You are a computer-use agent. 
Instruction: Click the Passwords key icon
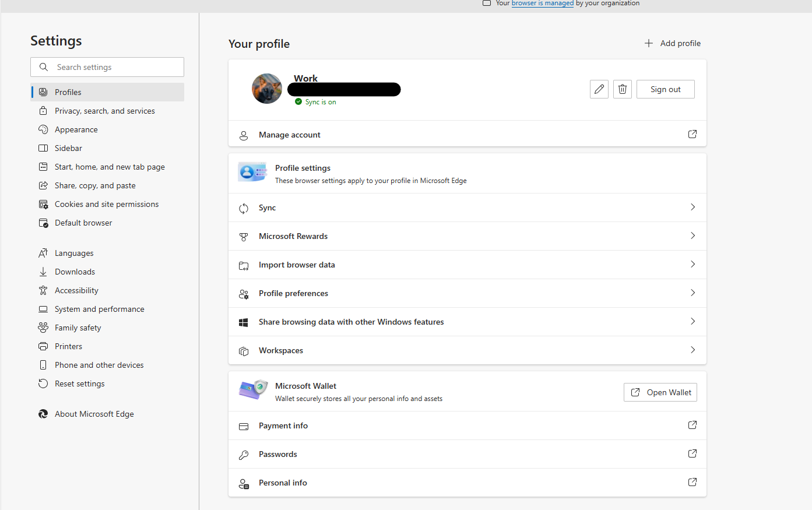244,455
